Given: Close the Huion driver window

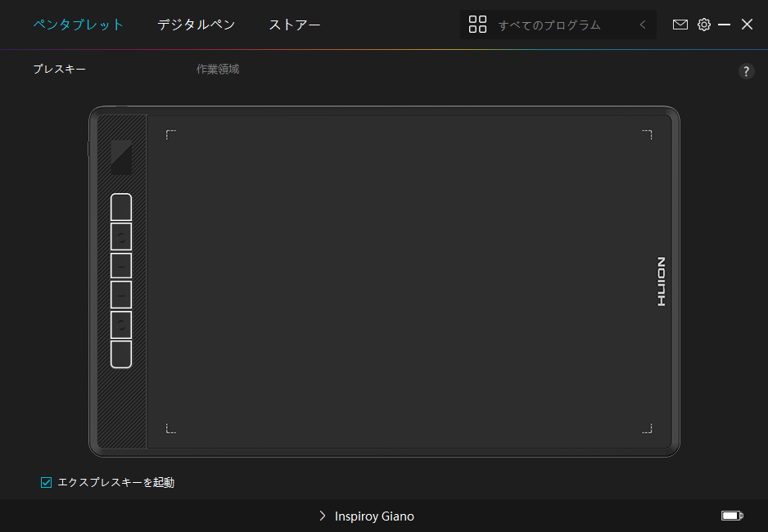Looking at the screenshot, I should pyautogui.click(x=747, y=25).
